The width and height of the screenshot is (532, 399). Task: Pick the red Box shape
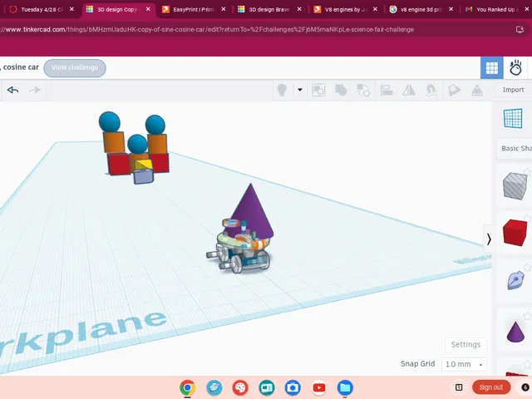515,233
